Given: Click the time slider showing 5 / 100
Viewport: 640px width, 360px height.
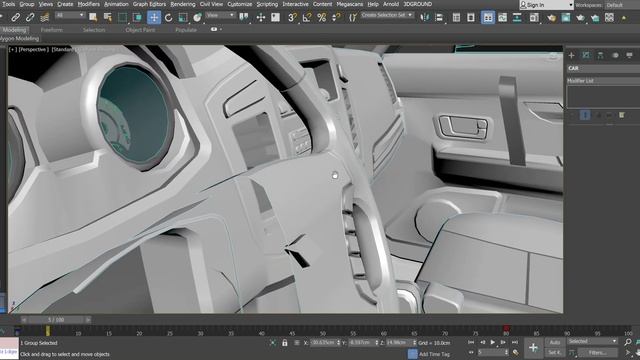Looking at the screenshot, I should pyautogui.click(x=56, y=320).
